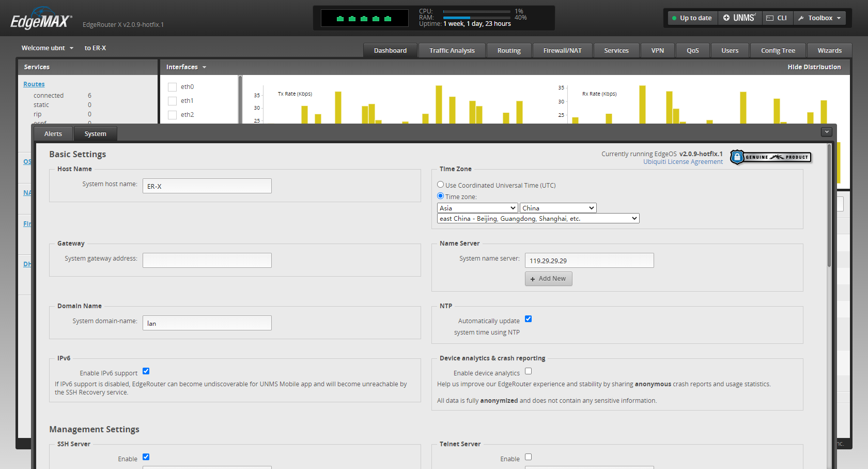Click the System panel vertical scrollbar

[829, 207]
